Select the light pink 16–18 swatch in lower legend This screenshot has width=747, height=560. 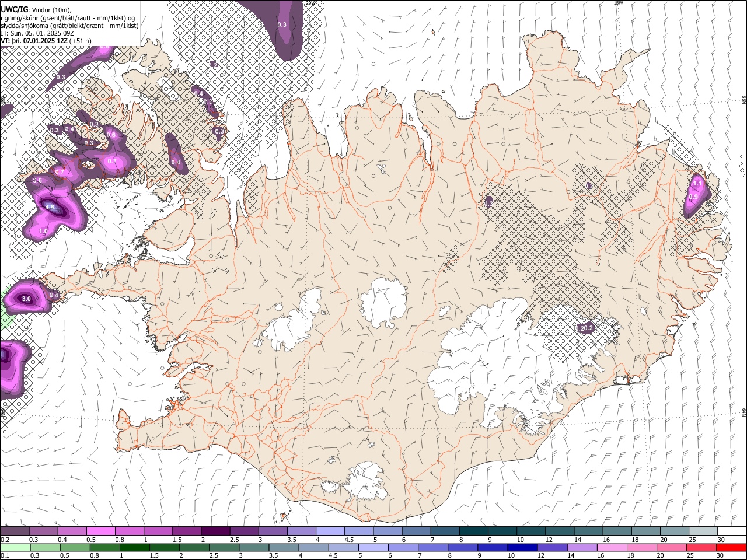tap(611, 547)
